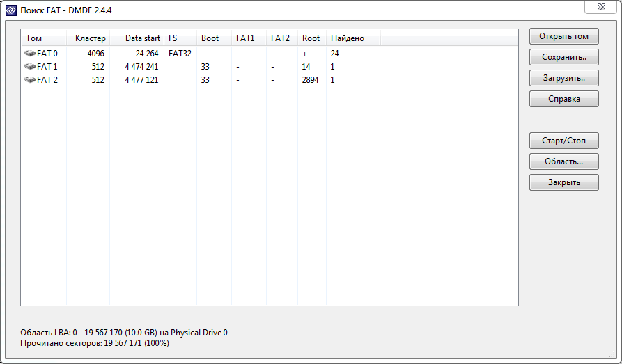
Task: Click the Найдено column header
Action: pos(353,38)
